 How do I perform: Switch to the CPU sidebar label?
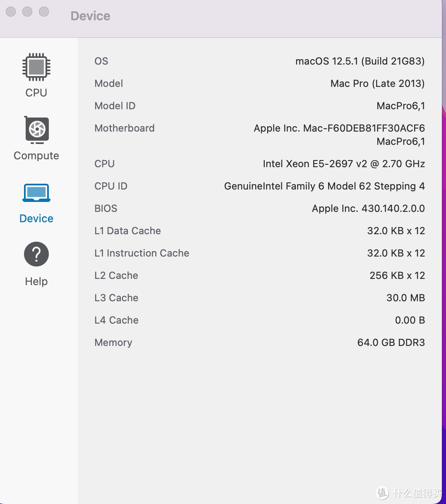point(36,93)
